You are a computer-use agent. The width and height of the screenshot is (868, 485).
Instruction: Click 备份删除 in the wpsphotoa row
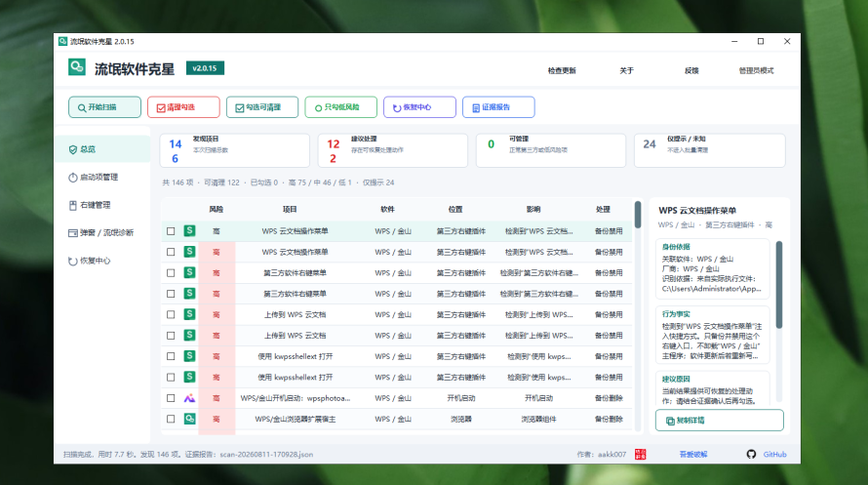pos(609,398)
